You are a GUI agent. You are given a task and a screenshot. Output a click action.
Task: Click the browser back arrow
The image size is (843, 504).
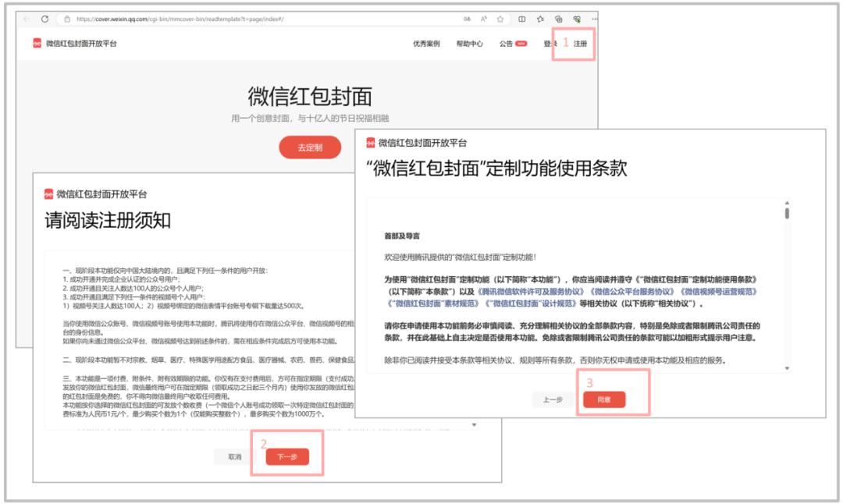pos(27,19)
